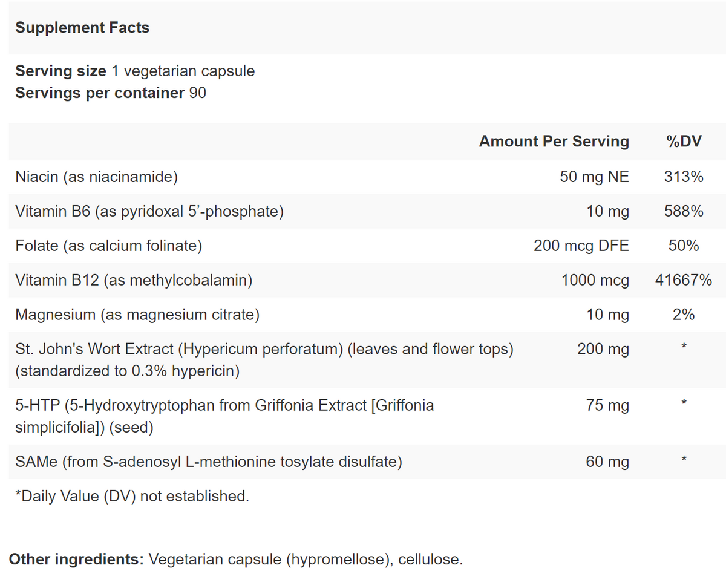Click the %DV column header
The height and width of the screenshot is (588, 726).
click(x=684, y=142)
